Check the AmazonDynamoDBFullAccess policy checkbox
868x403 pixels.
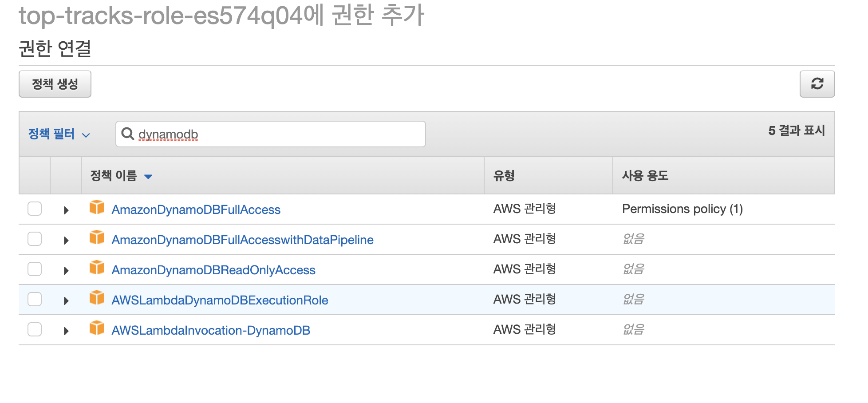35,209
